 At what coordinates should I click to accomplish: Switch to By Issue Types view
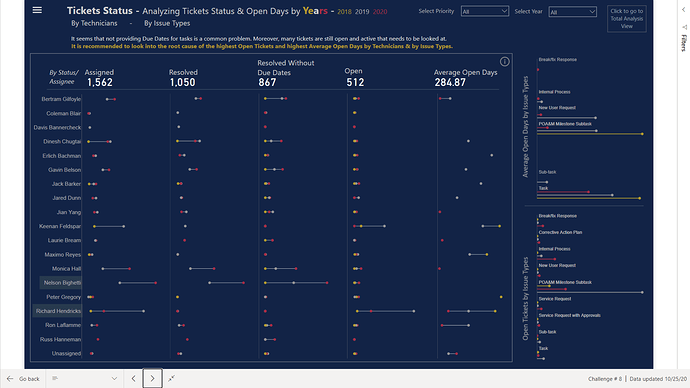[x=167, y=23]
